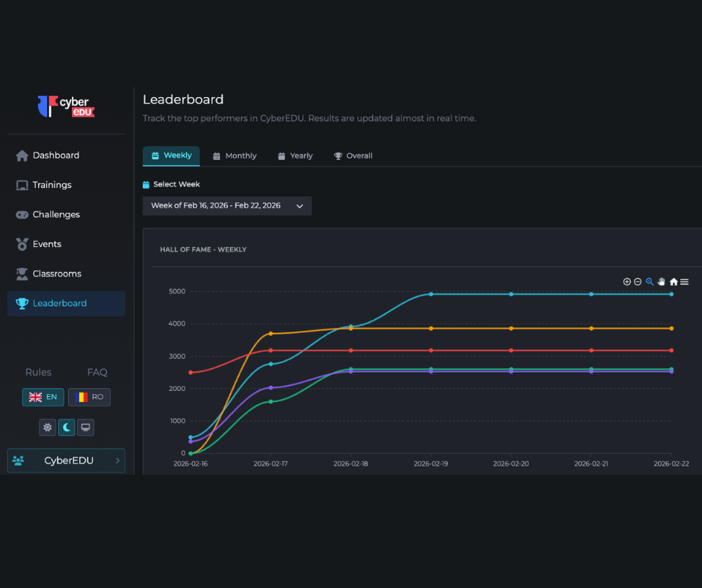Screen dimensions: 702x588
Task: Open the Rules link
Action: click(38, 372)
